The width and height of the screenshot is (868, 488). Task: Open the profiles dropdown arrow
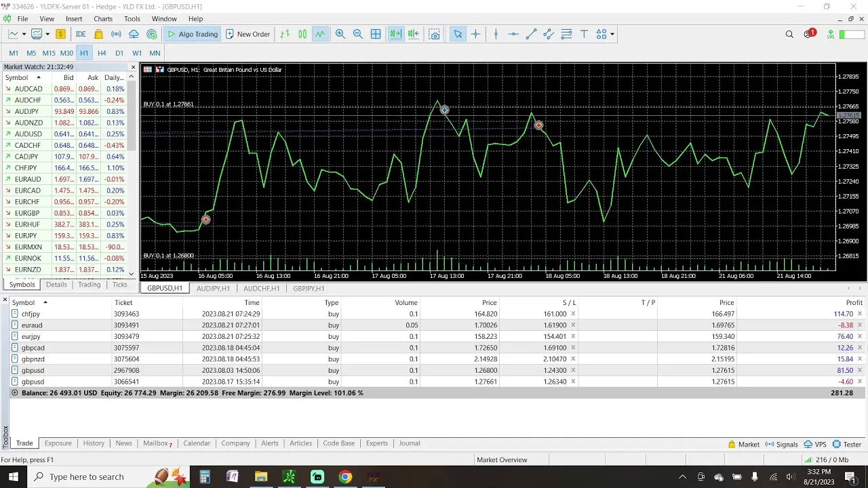47,34
